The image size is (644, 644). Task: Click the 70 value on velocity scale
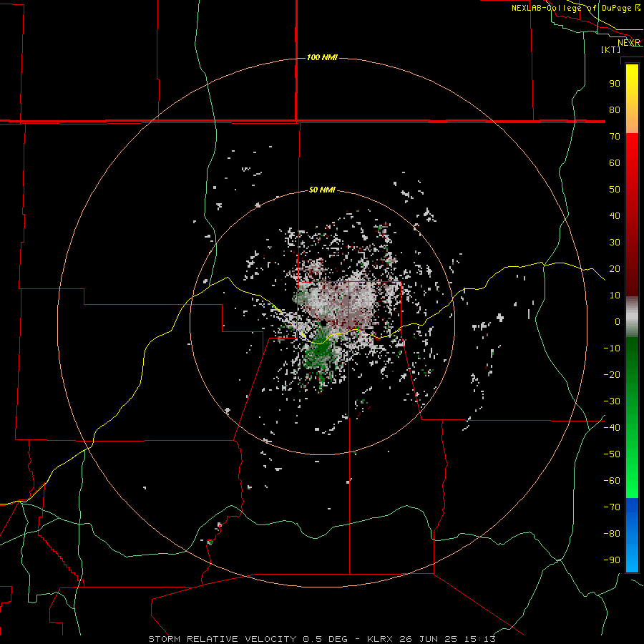[x=615, y=137]
